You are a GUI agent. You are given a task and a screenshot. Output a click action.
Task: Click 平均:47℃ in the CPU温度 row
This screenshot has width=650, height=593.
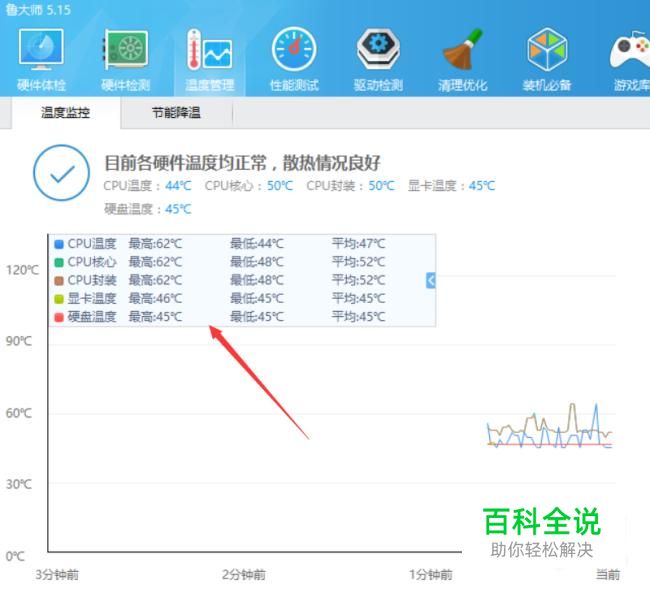(358, 244)
